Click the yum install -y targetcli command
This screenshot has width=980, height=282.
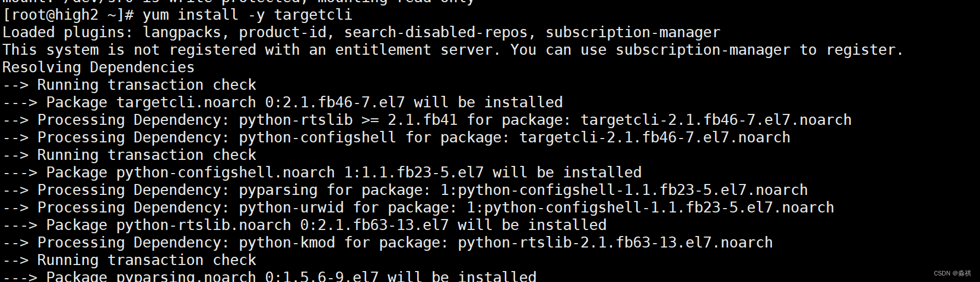pyautogui.click(x=247, y=15)
